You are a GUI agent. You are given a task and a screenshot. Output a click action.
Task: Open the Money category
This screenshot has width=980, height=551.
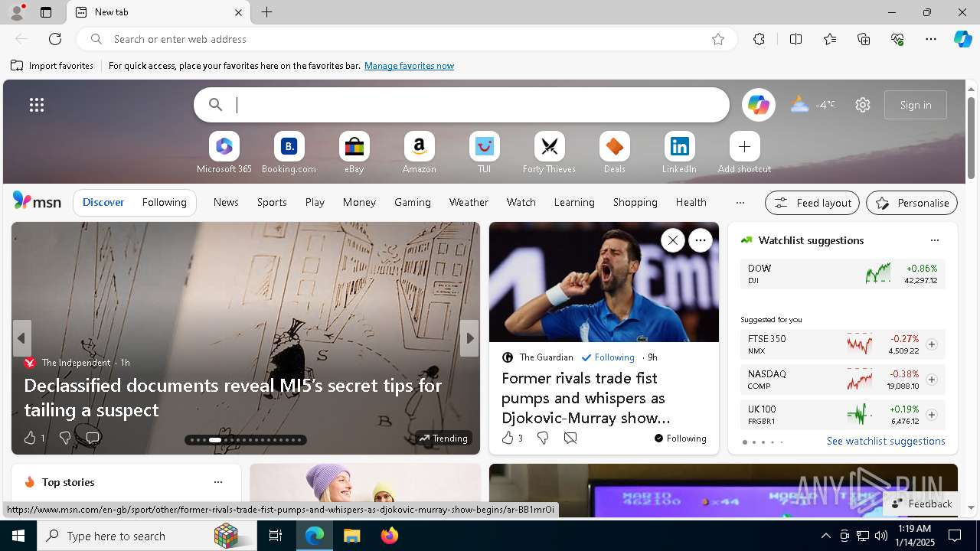[359, 203]
